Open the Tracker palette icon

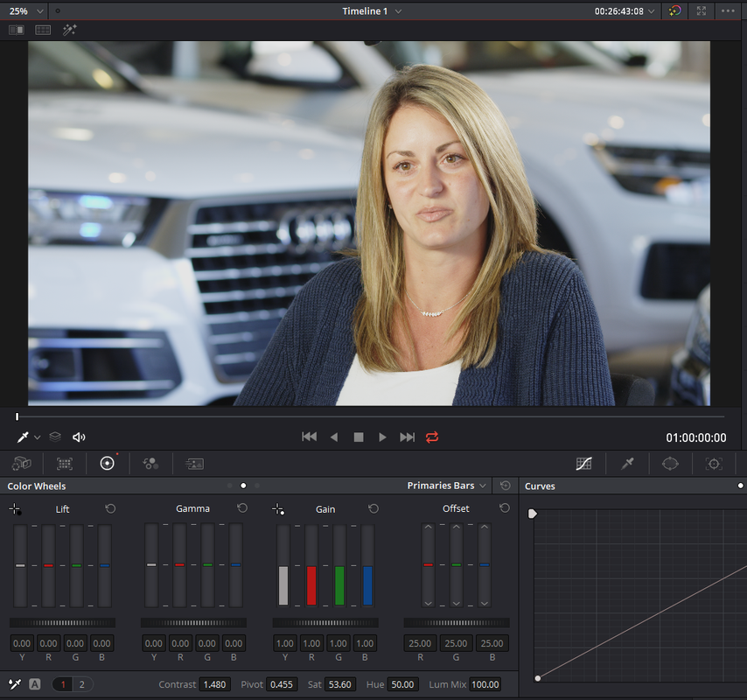[x=714, y=463]
